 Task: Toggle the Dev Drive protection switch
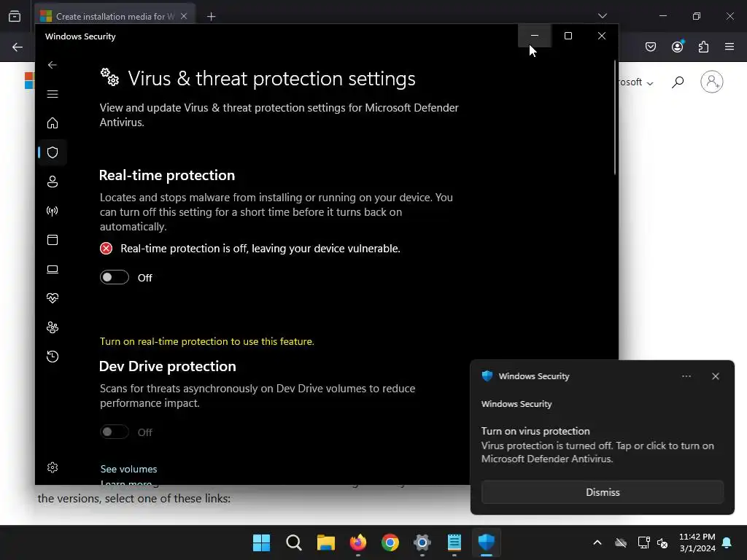115,432
